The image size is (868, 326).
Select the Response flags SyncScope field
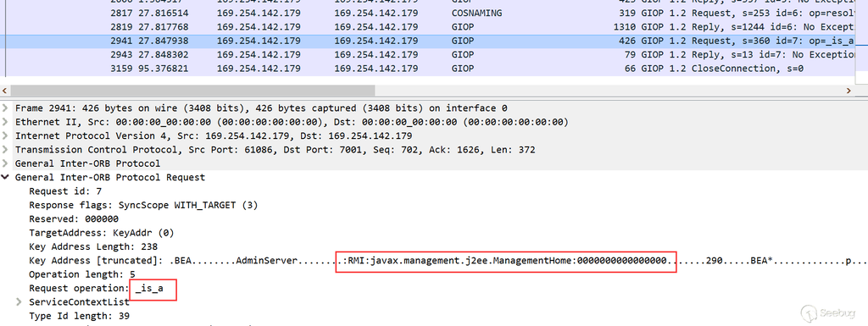(x=143, y=206)
